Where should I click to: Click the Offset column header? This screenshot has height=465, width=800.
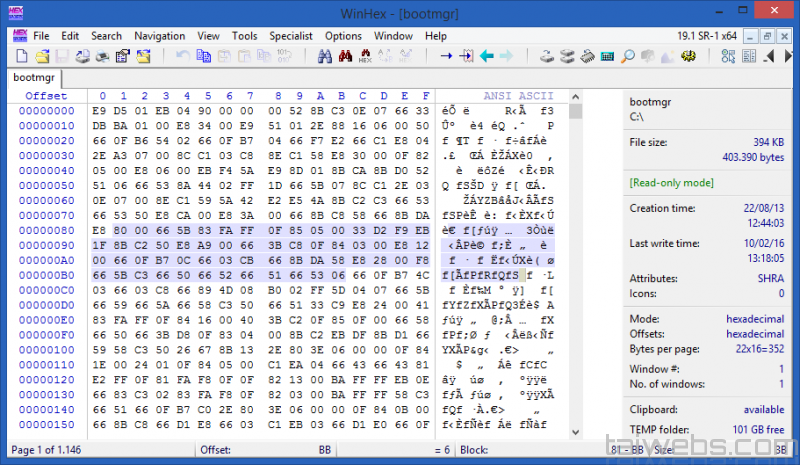tap(46, 96)
